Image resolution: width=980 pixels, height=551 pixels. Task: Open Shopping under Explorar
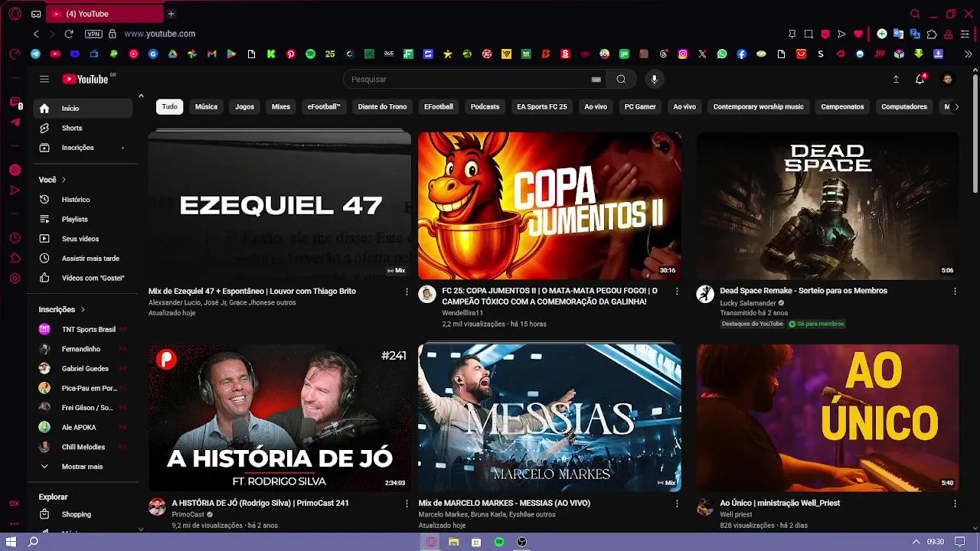click(83, 514)
